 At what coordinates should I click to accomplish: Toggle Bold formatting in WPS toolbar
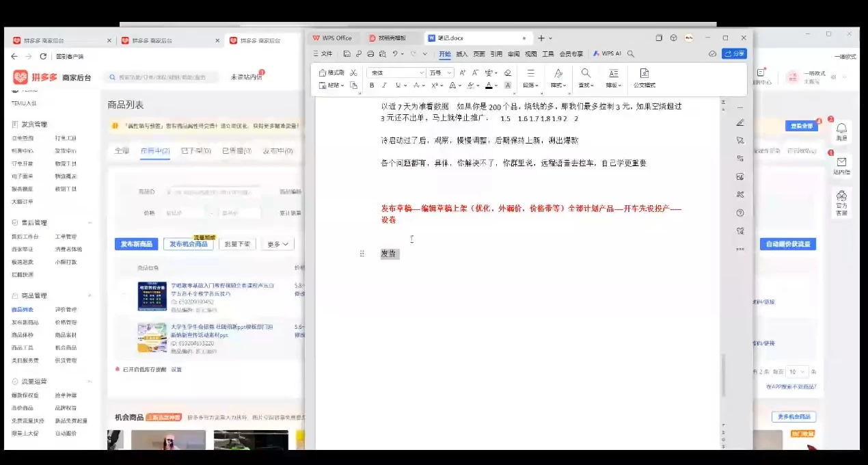tap(372, 84)
